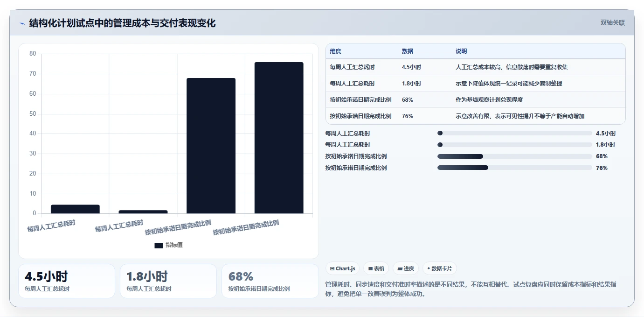Click the 76% value beside the progress bar
This screenshot has width=644, height=317.
pos(602,168)
